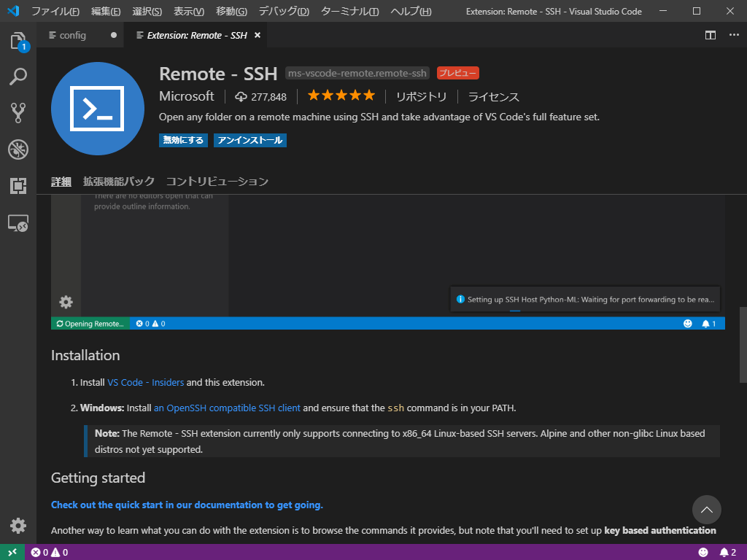The height and width of the screenshot is (560, 747).
Task: Click the green remote window indicator
Action: pos(12,552)
